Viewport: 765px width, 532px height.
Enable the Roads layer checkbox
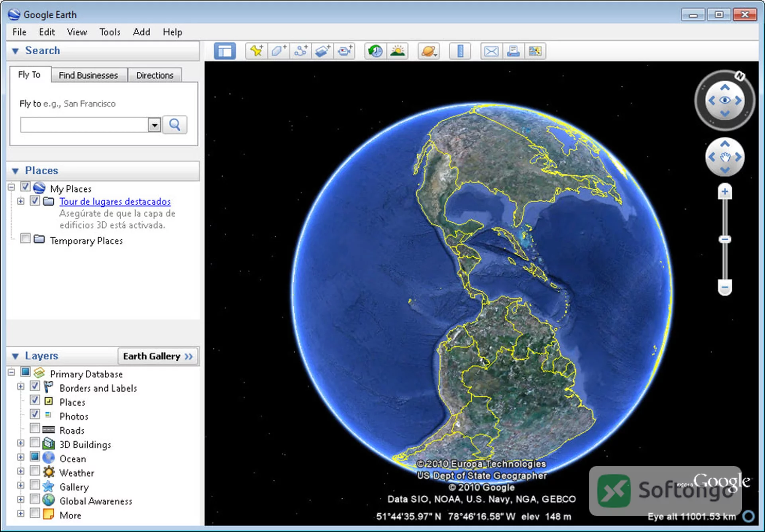[35, 428]
